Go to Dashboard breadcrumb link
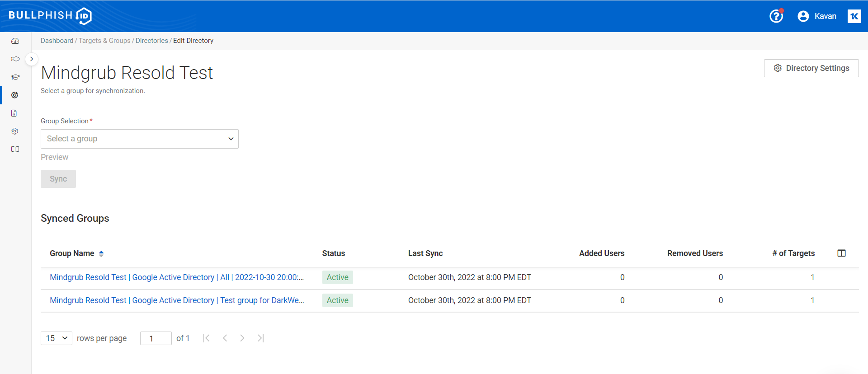868x374 pixels. [x=57, y=41]
